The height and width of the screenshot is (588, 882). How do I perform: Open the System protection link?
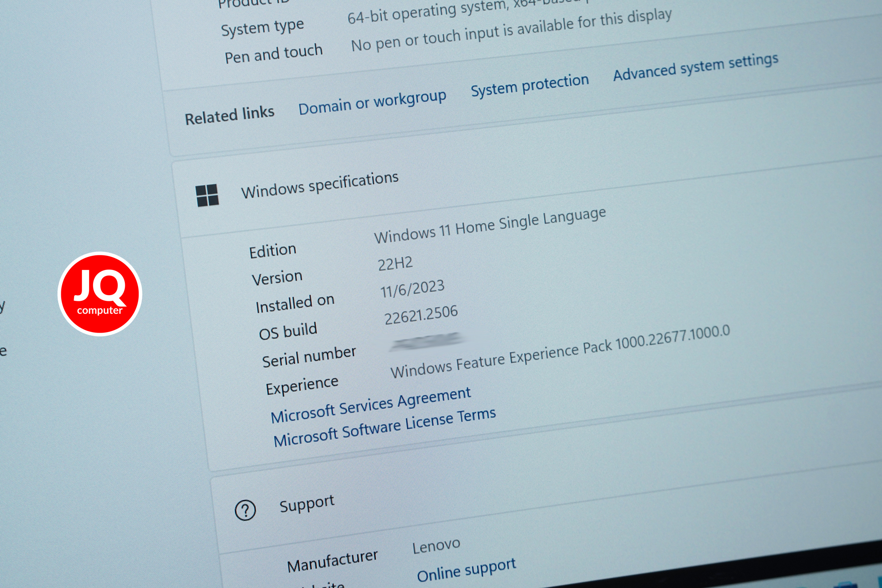[x=530, y=85]
